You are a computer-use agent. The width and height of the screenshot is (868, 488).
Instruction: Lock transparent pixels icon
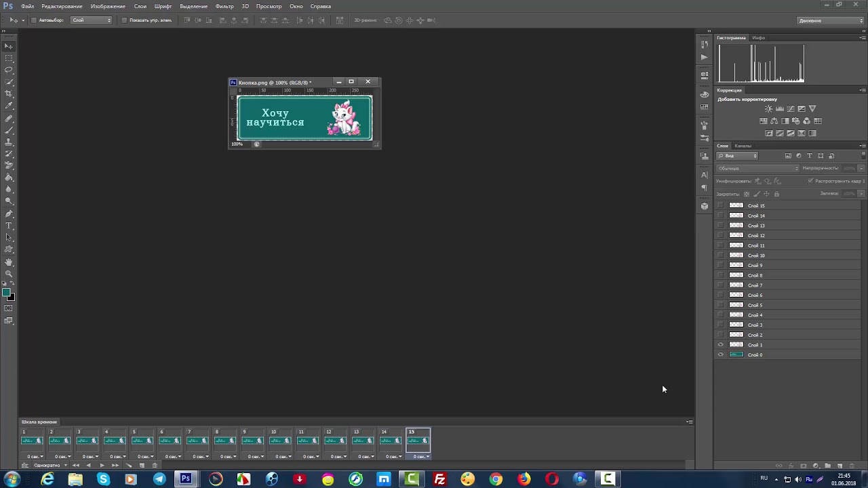point(747,194)
